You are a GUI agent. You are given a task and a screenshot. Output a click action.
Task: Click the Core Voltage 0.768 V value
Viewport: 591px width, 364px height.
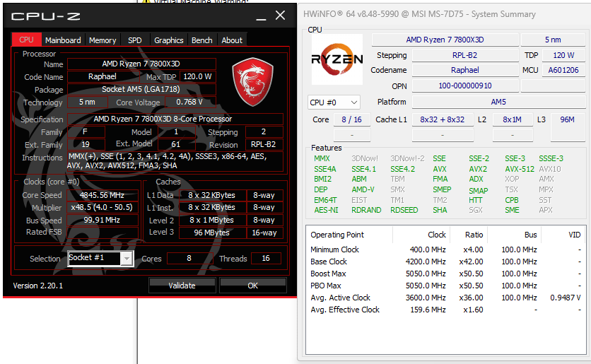coord(189,102)
